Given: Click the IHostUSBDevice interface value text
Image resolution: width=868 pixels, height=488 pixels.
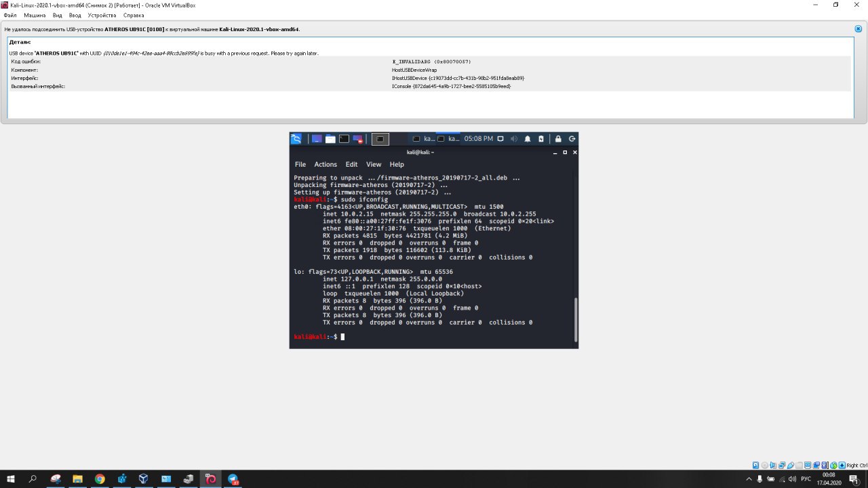Looking at the screenshot, I should click(458, 78).
